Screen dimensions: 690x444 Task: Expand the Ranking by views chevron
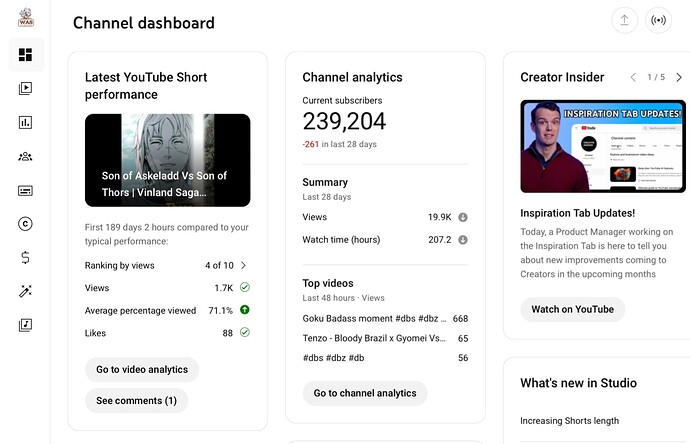pyautogui.click(x=243, y=265)
